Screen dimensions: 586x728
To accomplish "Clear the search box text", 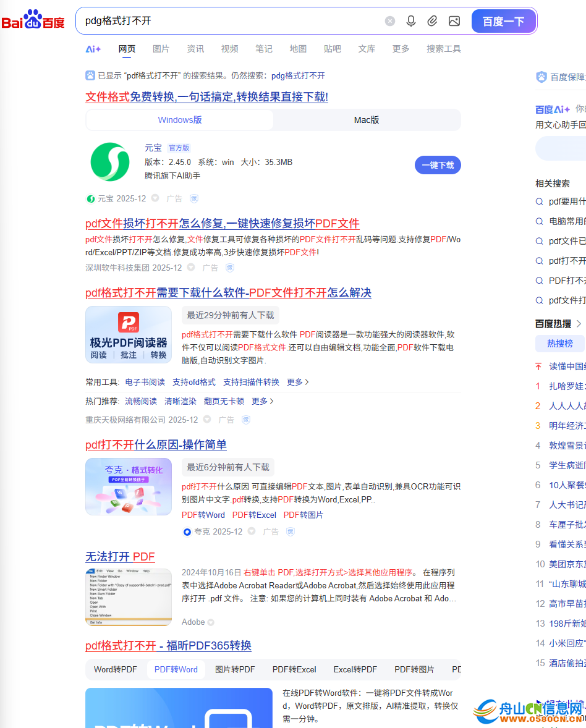I will (390, 21).
